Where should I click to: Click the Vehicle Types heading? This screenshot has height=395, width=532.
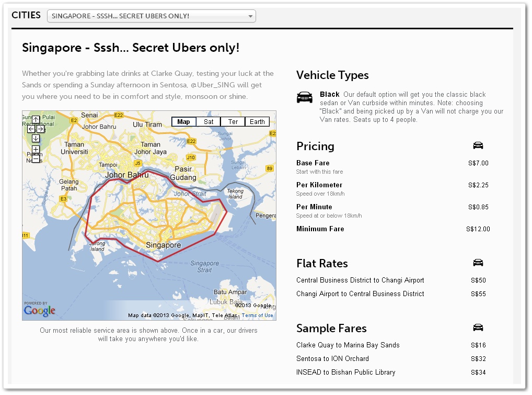(332, 75)
